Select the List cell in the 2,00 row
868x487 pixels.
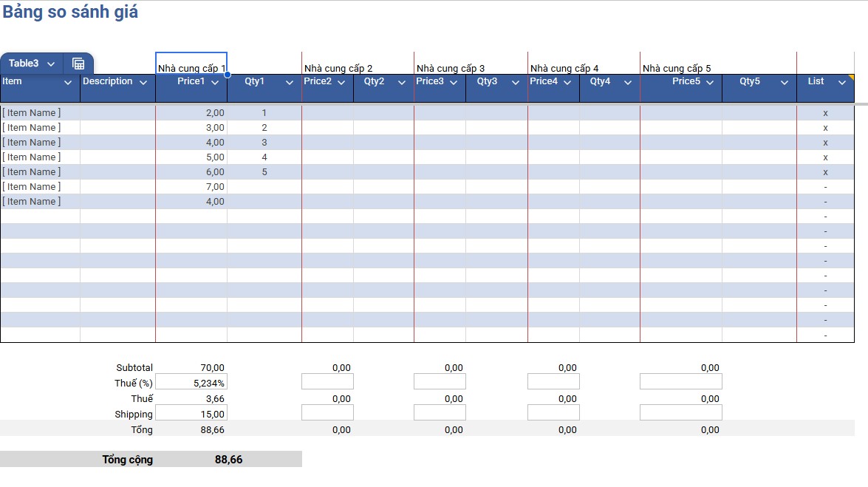point(825,112)
